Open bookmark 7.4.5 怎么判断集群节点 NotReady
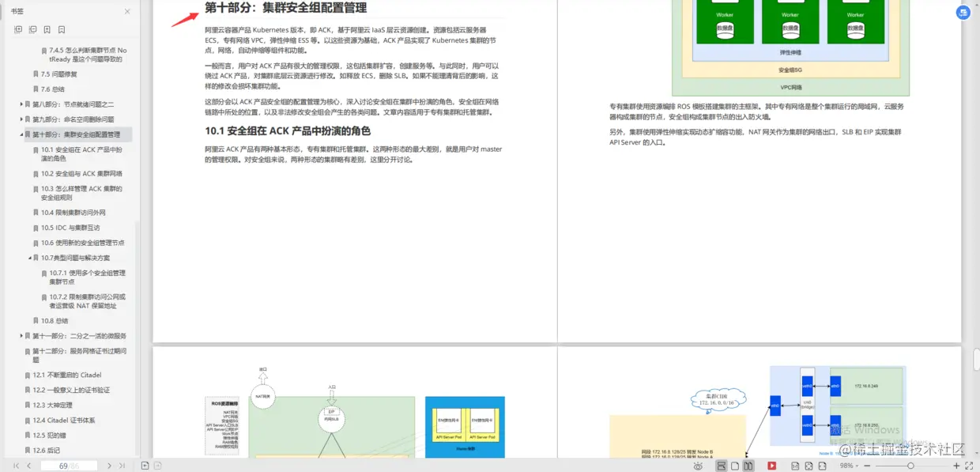The image size is (980, 472). [x=87, y=55]
